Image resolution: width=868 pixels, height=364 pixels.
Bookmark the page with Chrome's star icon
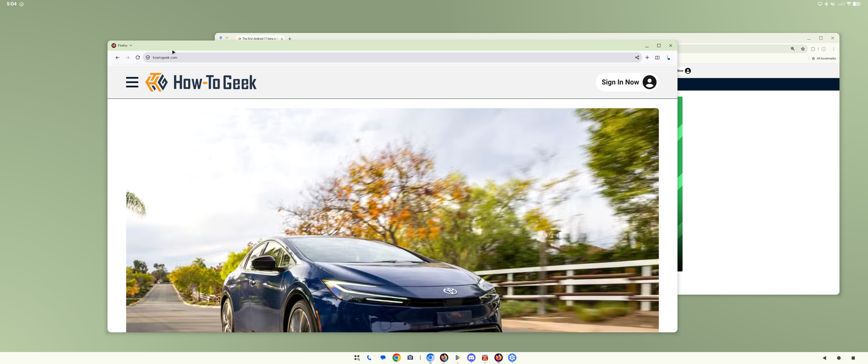point(803,49)
